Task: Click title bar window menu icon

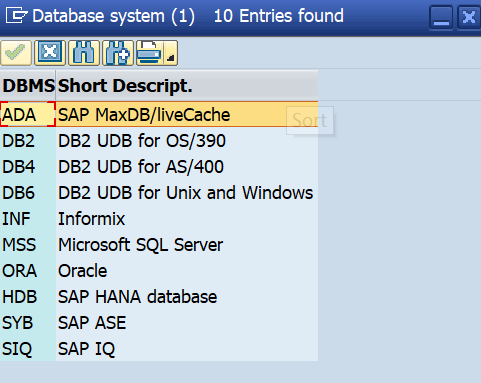Action: [16, 16]
